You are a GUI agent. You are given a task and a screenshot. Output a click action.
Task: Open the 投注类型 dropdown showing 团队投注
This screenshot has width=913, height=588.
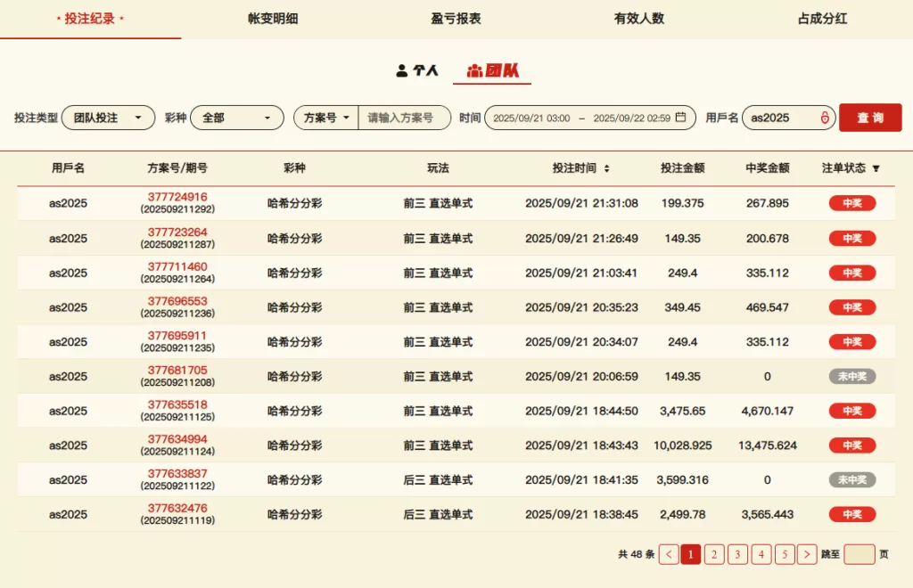[108, 118]
